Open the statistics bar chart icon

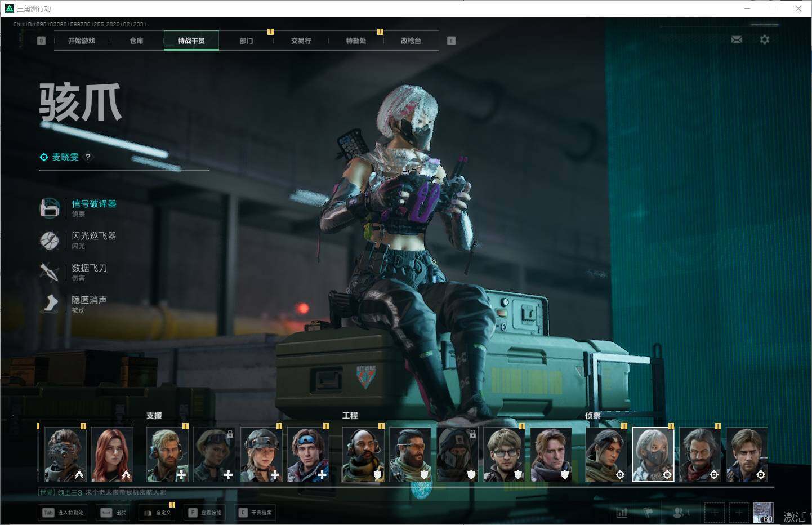coord(622,513)
